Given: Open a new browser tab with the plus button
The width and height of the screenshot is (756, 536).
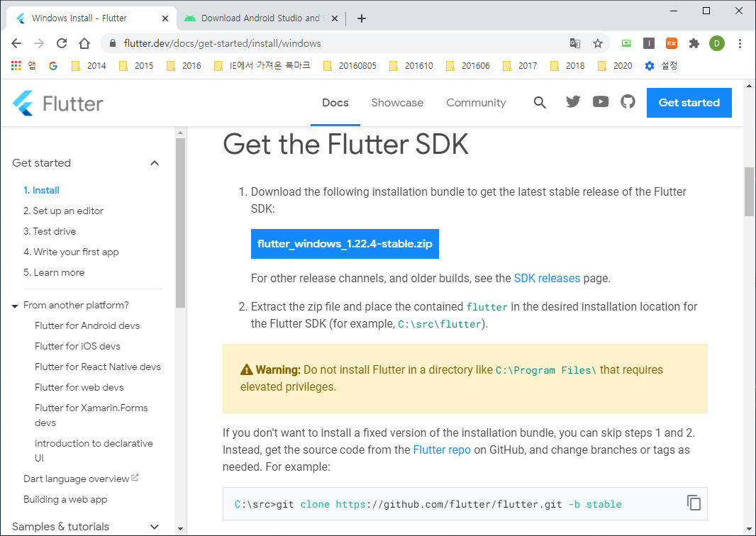Looking at the screenshot, I should pos(362,18).
